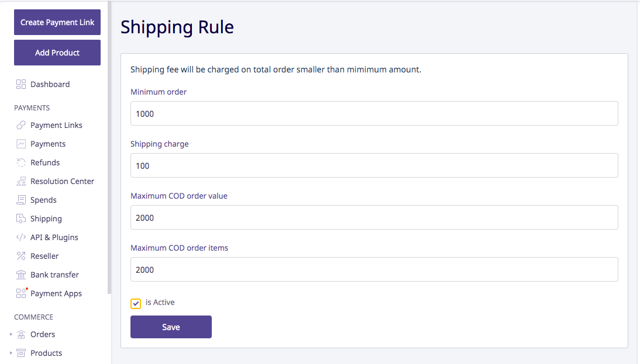Open the Payment Apps icon with red dot
This screenshot has height=364, width=640.
[22, 293]
